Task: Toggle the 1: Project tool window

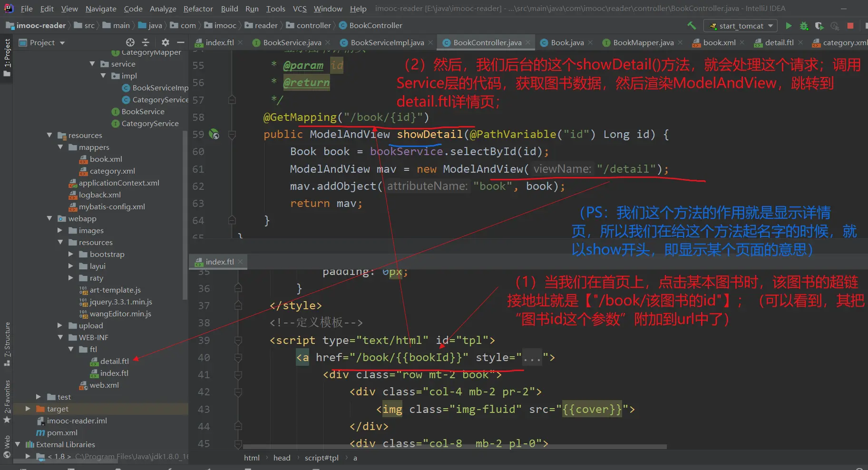Action: [7, 57]
